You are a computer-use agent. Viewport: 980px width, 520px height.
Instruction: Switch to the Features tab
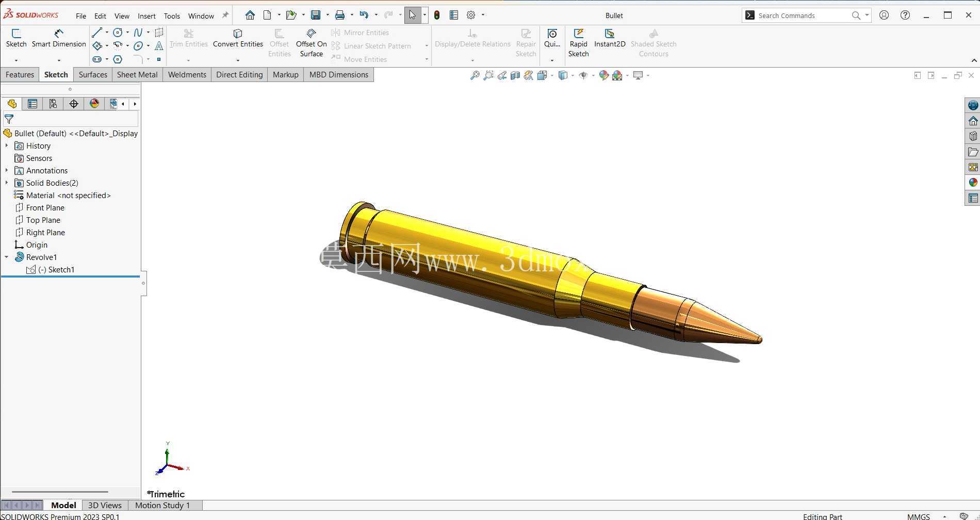[x=20, y=75]
